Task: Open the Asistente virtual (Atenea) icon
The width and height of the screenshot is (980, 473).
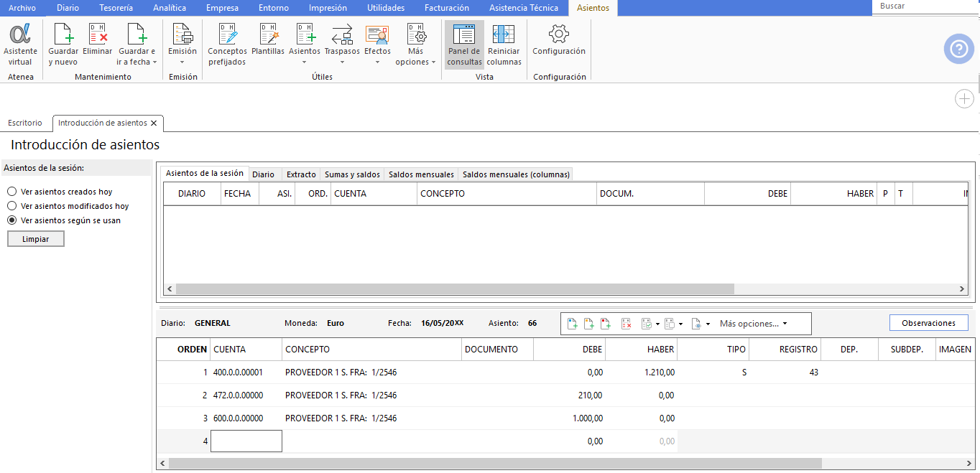Action: pos(20,34)
